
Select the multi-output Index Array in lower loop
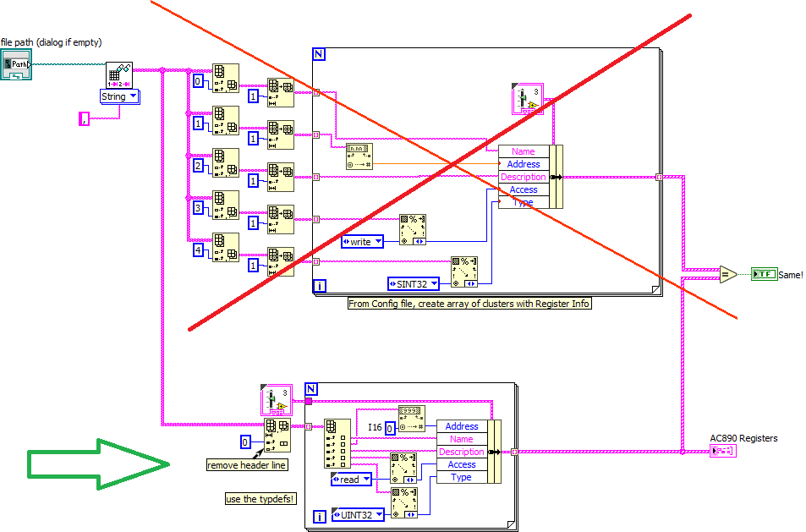click(337, 443)
